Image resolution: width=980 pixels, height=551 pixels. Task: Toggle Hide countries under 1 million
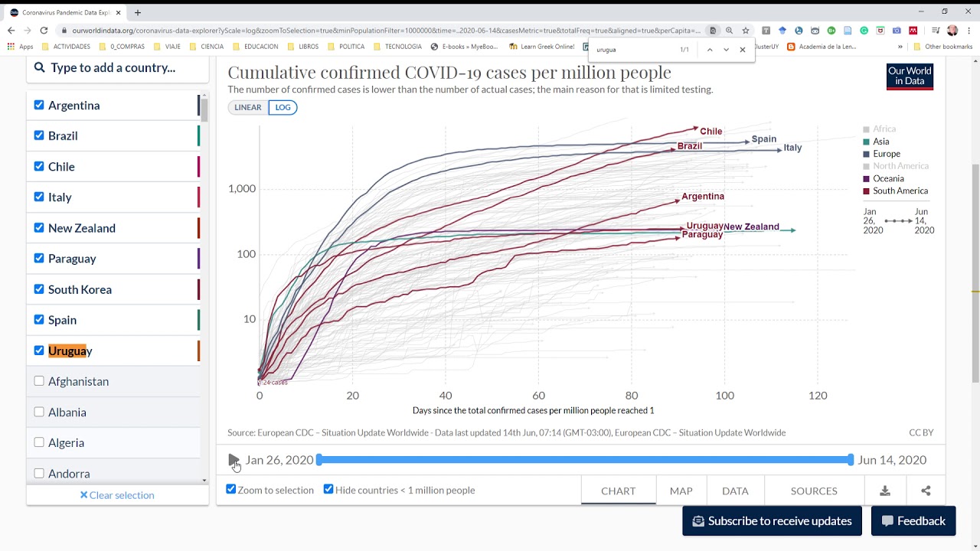[328, 489]
